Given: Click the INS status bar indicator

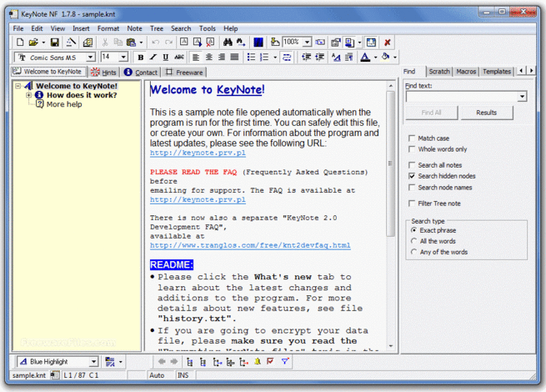Looking at the screenshot, I should click(183, 375).
